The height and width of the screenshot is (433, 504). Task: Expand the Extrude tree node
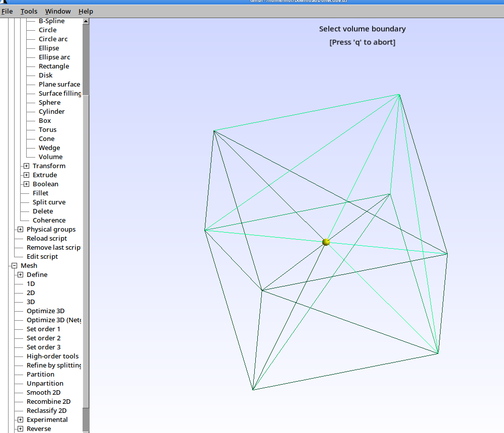(x=26, y=175)
